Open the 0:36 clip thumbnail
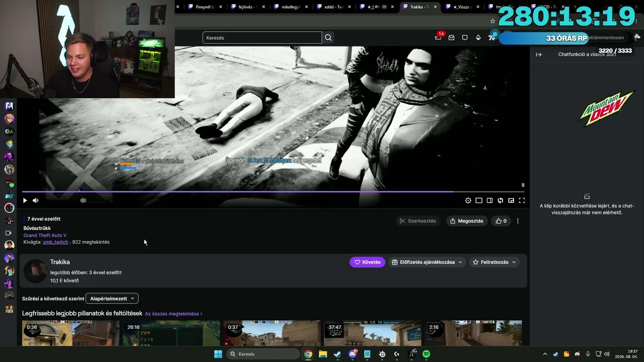644x362 pixels. (70, 333)
